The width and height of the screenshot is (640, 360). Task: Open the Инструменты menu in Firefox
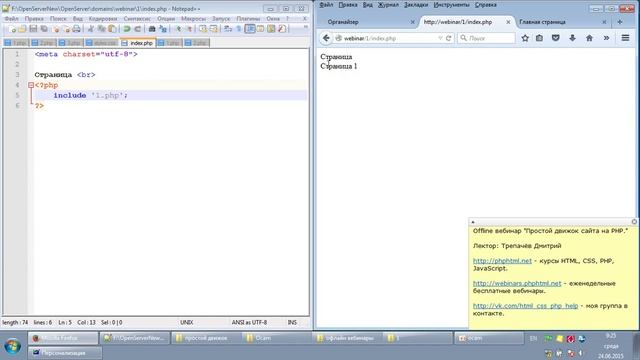(451, 5)
